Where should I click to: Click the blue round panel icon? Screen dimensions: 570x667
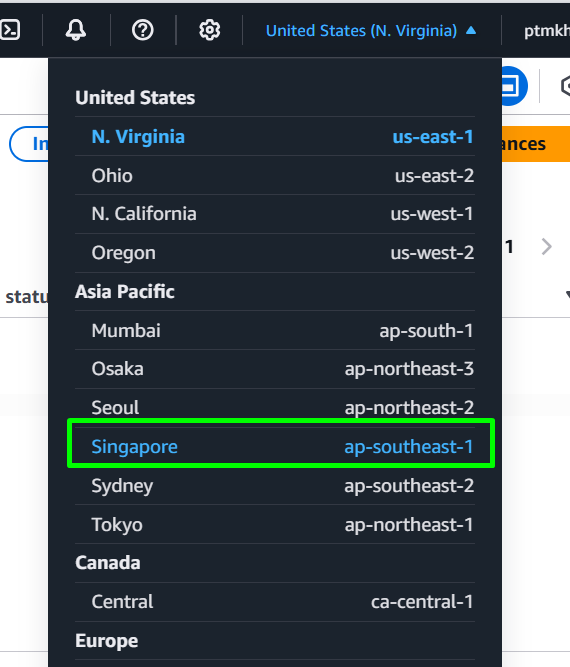515,86
